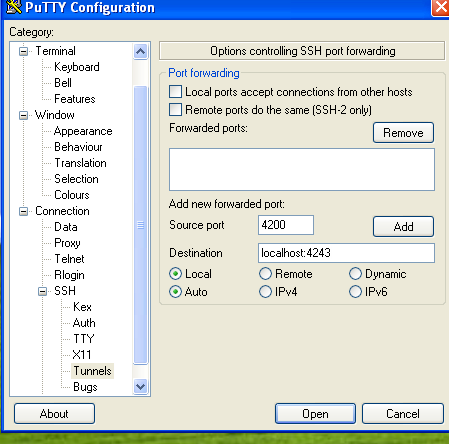This screenshot has height=444, width=449.
Task: Select the Proxy category
Action: coord(67,243)
